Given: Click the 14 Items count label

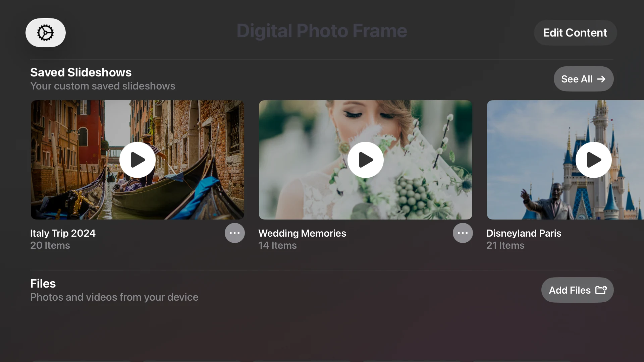Looking at the screenshot, I should [277, 245].
